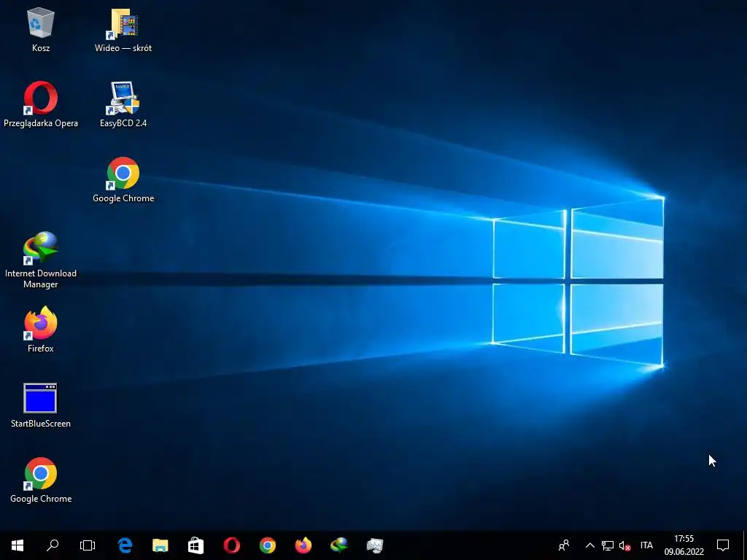Open the Windows Start menu
747x560 pixels.
(18, 545)
